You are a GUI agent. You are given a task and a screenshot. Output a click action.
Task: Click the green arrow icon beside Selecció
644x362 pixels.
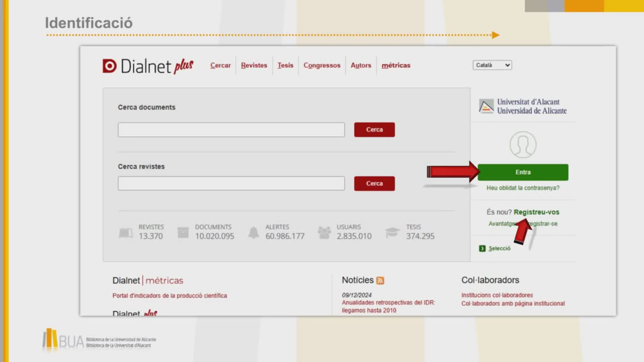coord(482,248)
